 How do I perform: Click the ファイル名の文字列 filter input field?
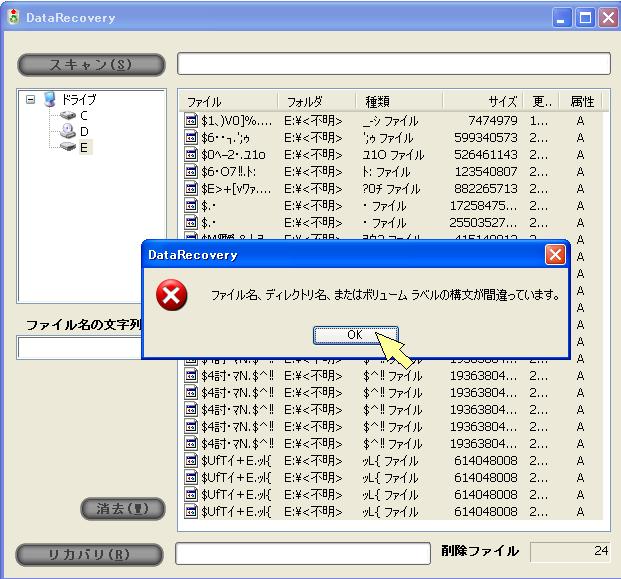[79, 348]
